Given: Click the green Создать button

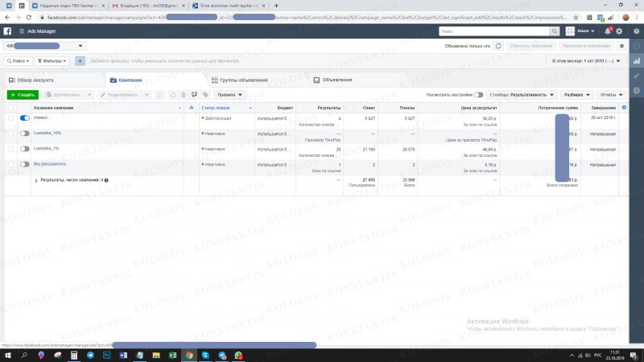Looking at the screenshot, I should point(23,95).
